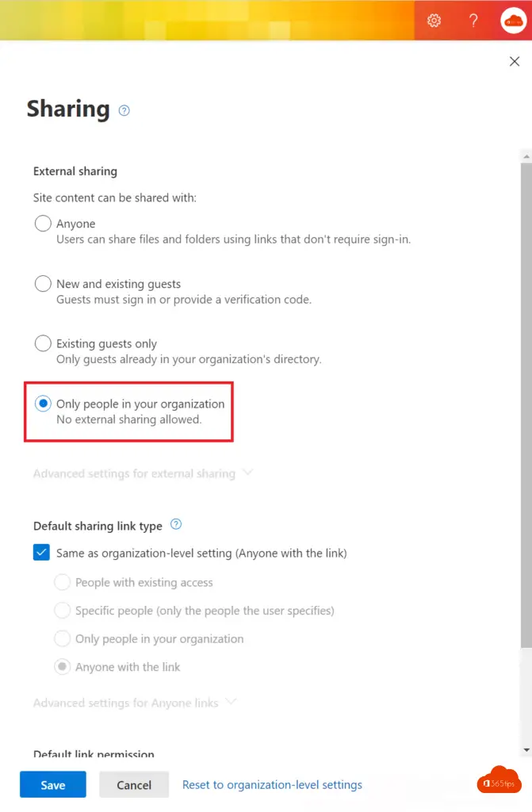This screenshot has height=812, width=532.
Task: Open the account profile avatar
Action: (513, 21)
